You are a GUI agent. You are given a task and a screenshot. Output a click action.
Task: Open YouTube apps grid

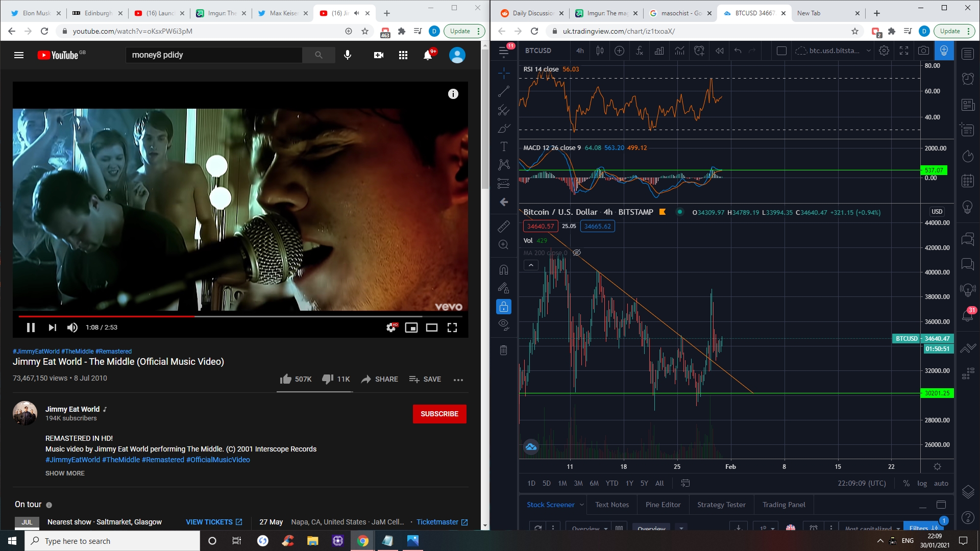pyautogui.click(x=403, y=55)
